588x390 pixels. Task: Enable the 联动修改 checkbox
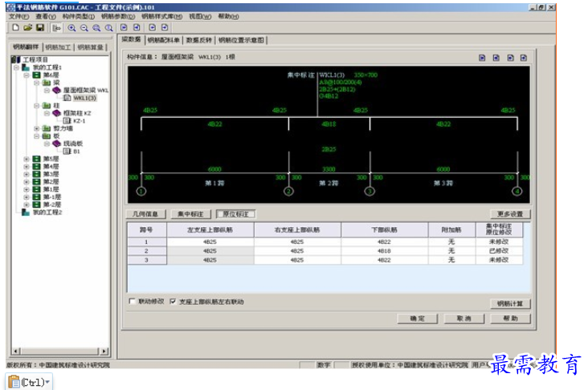(132, 301)
